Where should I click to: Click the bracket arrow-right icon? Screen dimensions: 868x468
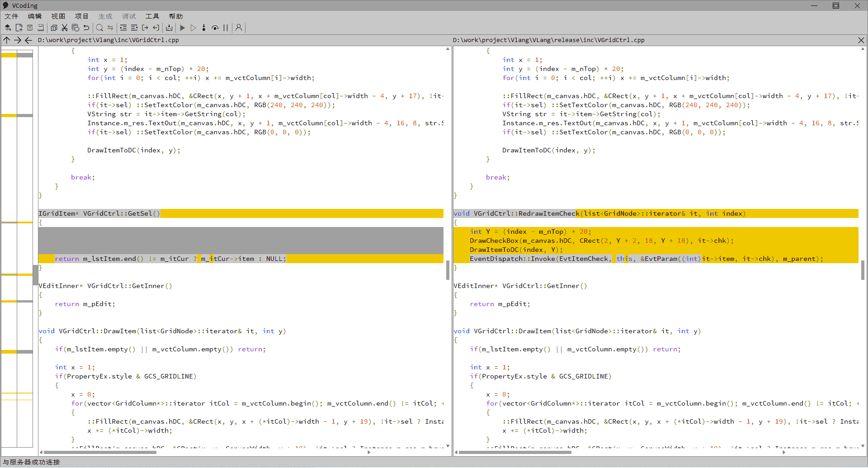pyautogui.click(x=145, y=28)
